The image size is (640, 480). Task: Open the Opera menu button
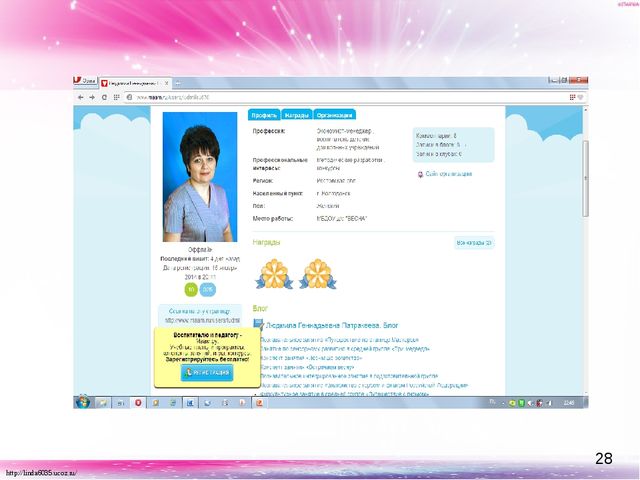pyautogui.click(x=85, y=81)
